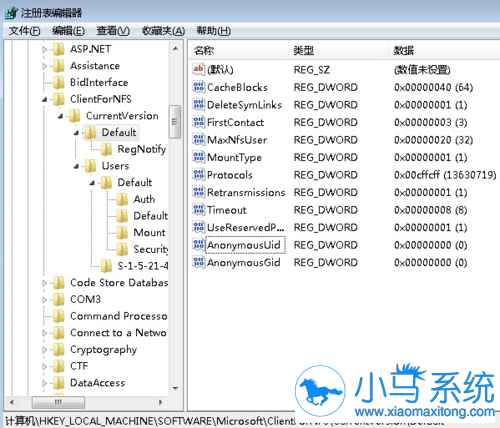Expand the Assistance tree node
The width and height of the screenshot is (500, 428).
[44, 66]
